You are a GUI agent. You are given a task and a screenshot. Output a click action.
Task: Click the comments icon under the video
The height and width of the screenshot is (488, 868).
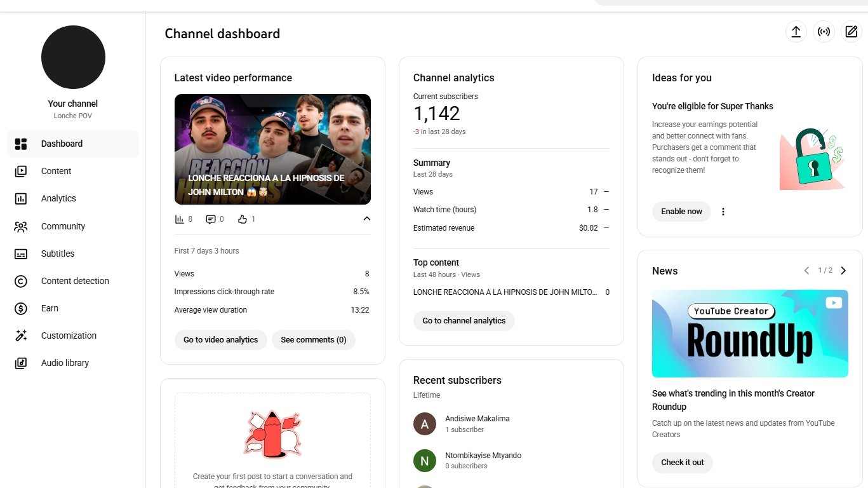click(x=211, y=219)
